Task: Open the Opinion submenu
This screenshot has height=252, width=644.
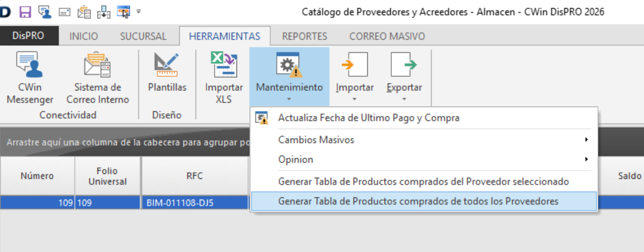Action: point(423,159)
